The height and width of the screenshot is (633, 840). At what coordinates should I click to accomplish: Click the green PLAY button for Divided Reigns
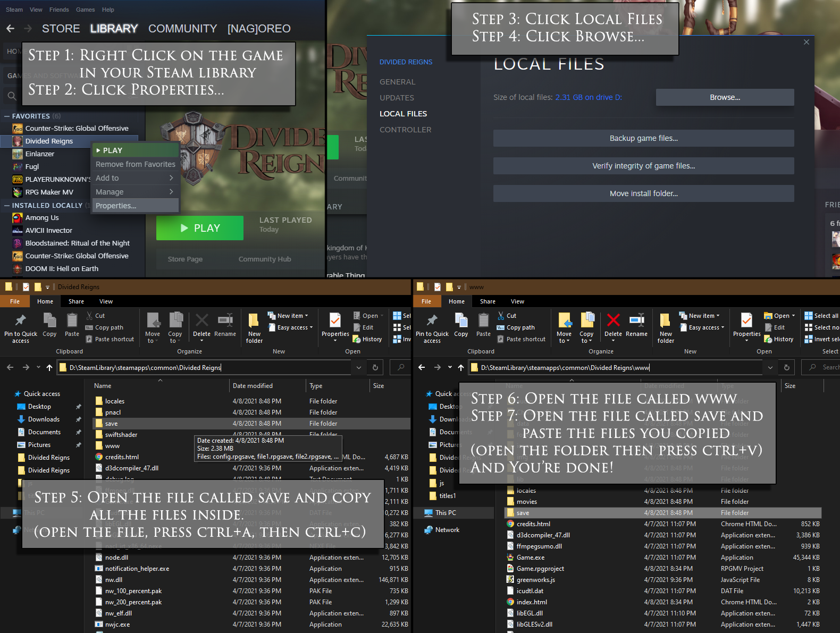tap(200, 228)
